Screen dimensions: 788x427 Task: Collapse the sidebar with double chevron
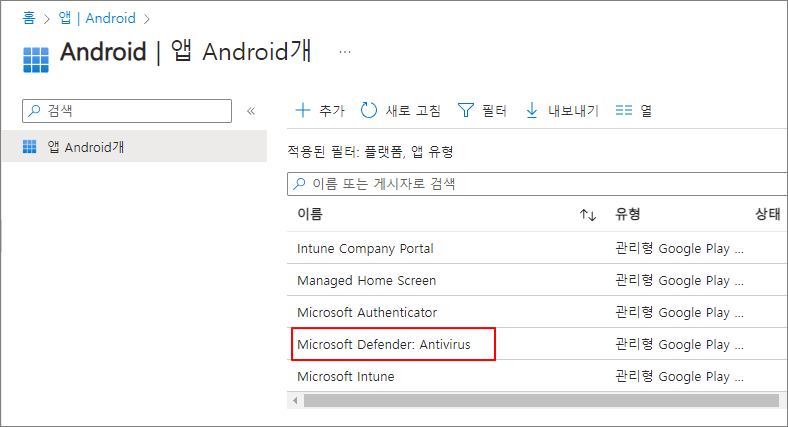(251, 111)
